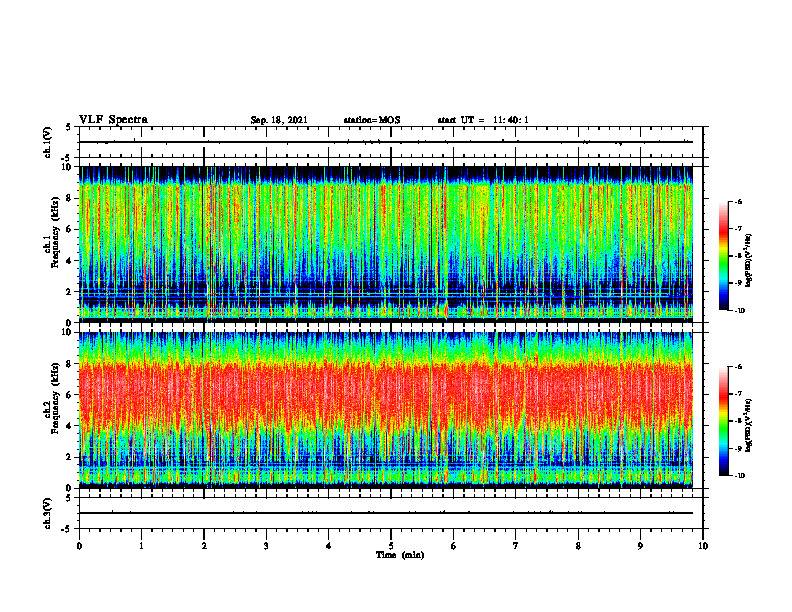Click the ch.1 colorbar "-10" tick label
Image resolution: width=792 pixels, height=612 pixels.
coord(740,311)
